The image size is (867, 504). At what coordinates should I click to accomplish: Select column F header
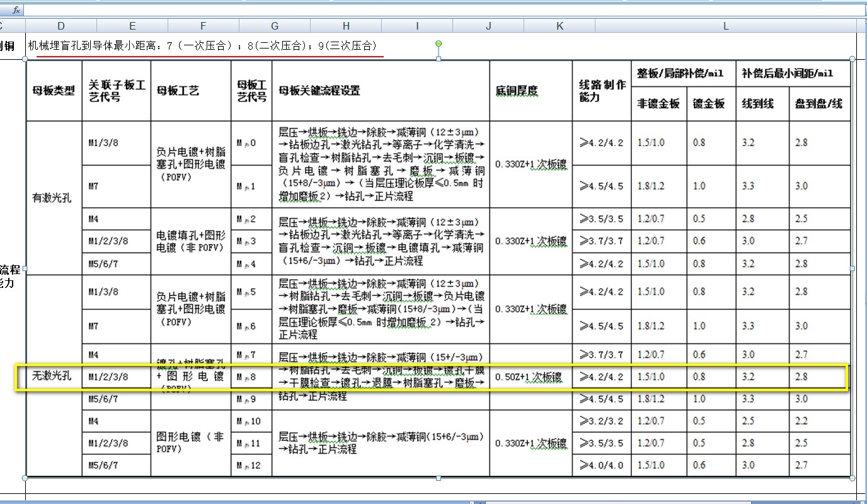[x=204, y=26]
